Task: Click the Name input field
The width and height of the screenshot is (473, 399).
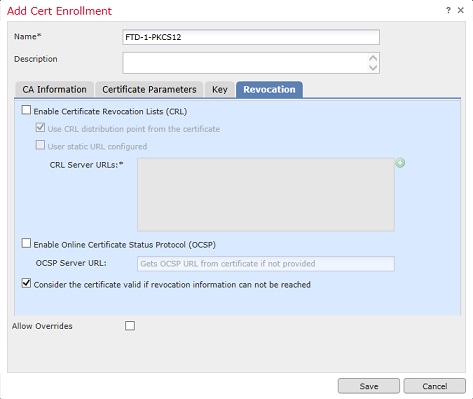Action: pos(251,37)
